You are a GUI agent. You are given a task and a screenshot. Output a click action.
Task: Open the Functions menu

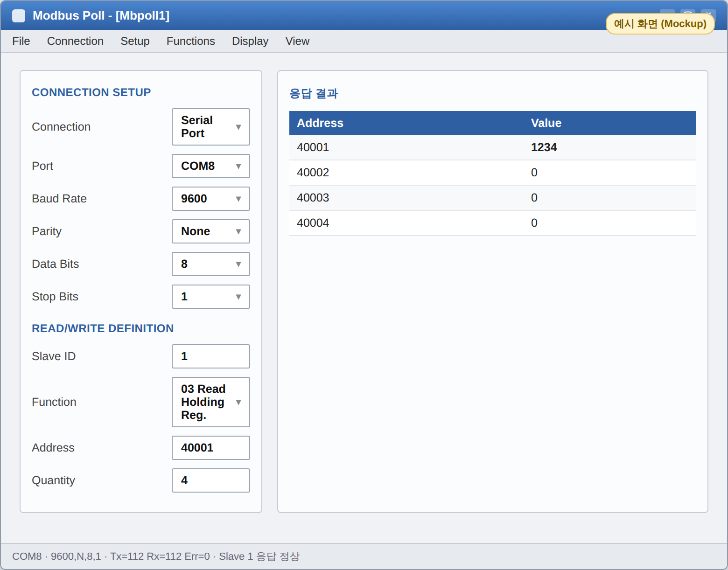pos(191,41)
